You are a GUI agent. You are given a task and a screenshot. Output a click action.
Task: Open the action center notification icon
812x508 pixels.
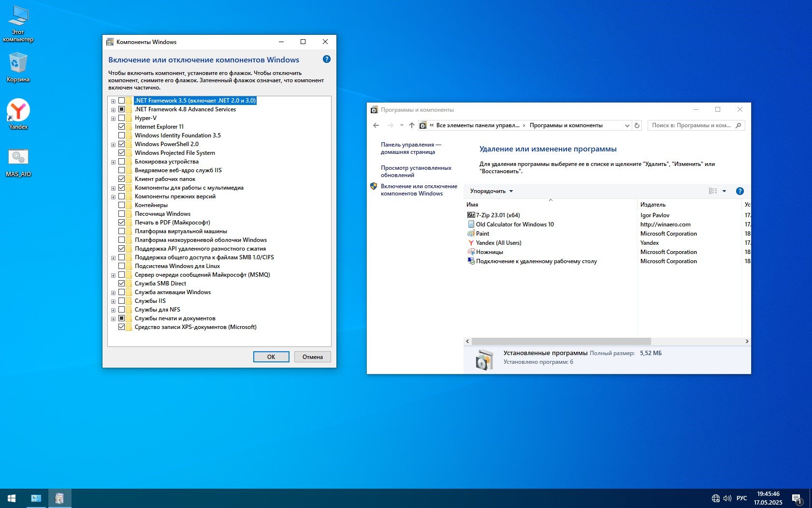click(797, 498)
